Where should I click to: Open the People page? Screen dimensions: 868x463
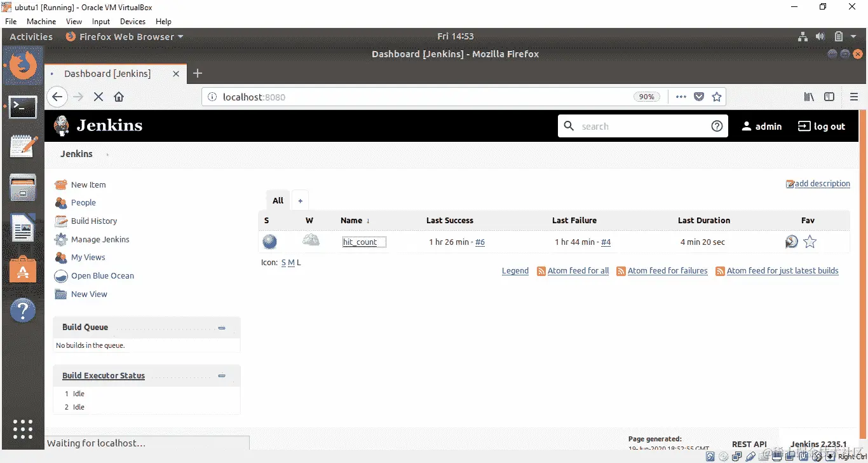[83, 202]
